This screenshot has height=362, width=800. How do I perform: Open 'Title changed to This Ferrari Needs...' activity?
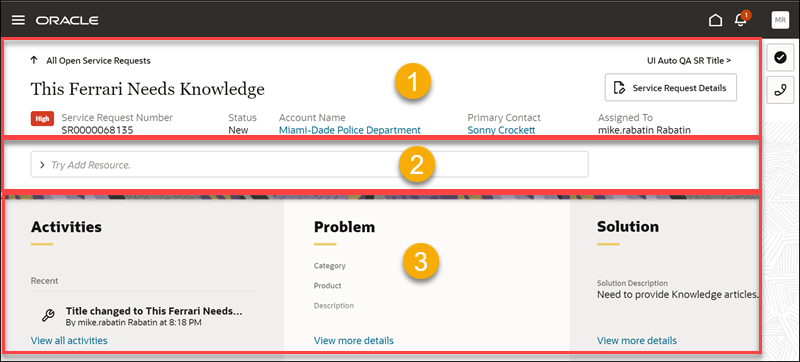(x=154, y=311)
